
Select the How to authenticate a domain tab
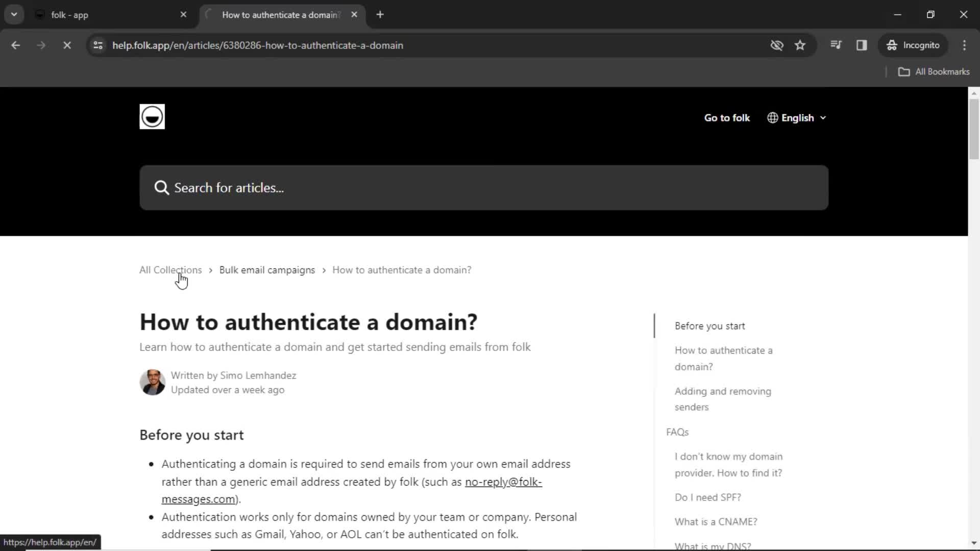[x=282, y=15]
